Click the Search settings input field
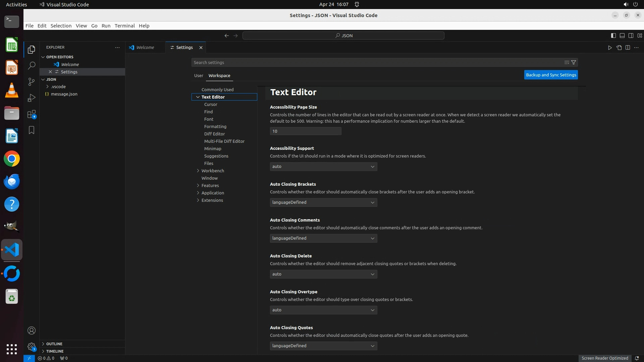644x362 pixels. click(376, 62)
